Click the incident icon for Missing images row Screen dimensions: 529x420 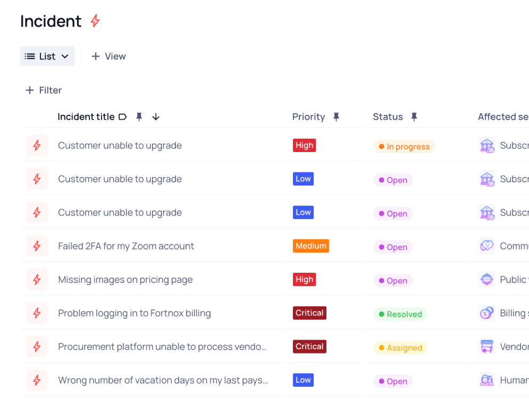point(37,280)
